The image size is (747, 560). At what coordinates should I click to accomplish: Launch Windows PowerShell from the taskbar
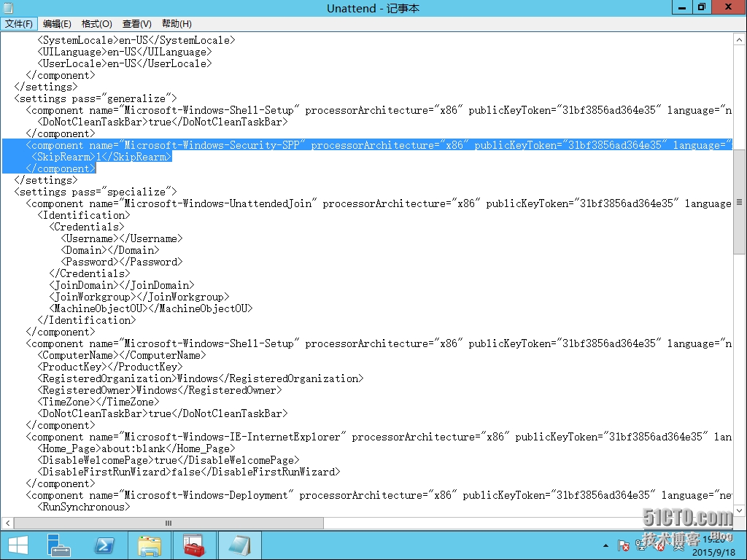pos(104,545)
